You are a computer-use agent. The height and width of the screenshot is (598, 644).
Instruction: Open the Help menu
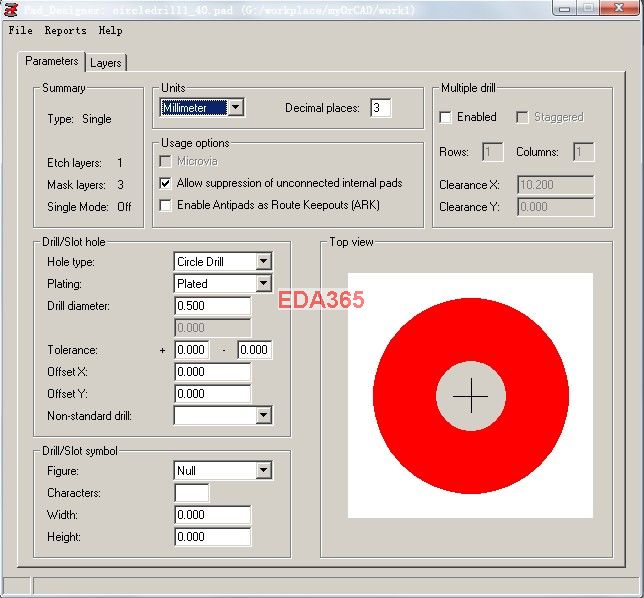110,30
